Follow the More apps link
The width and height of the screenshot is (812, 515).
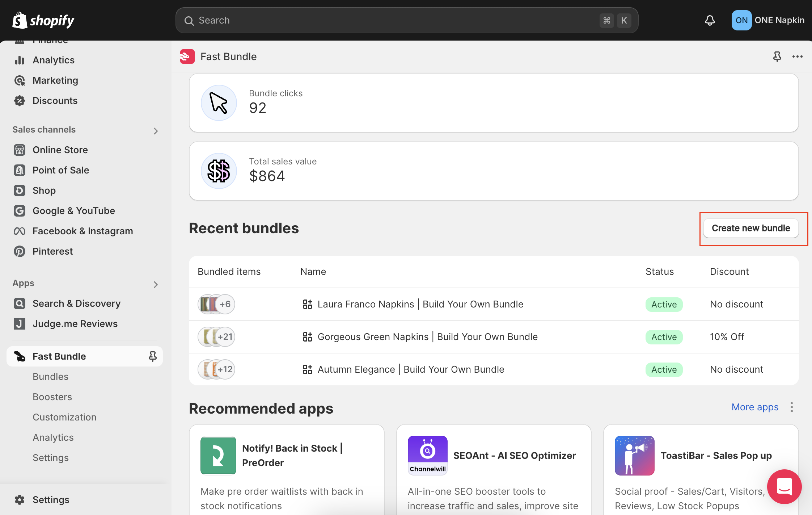[x=755, y=407]
